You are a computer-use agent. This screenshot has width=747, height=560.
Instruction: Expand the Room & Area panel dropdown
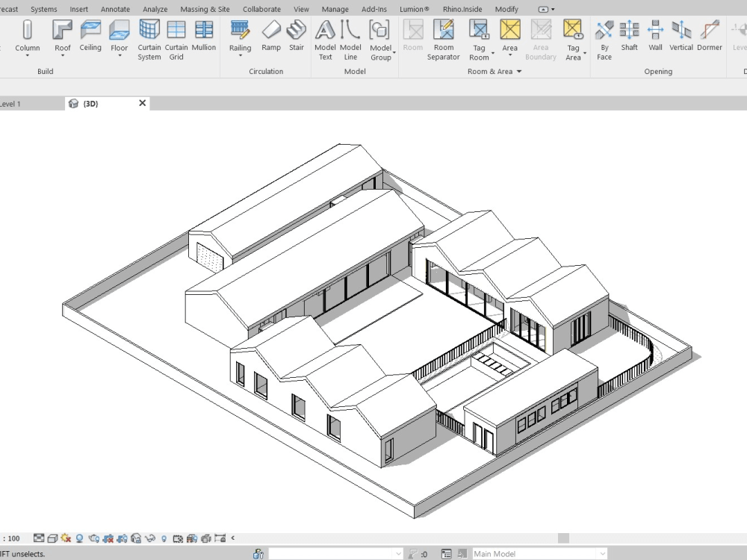point(518,71)
